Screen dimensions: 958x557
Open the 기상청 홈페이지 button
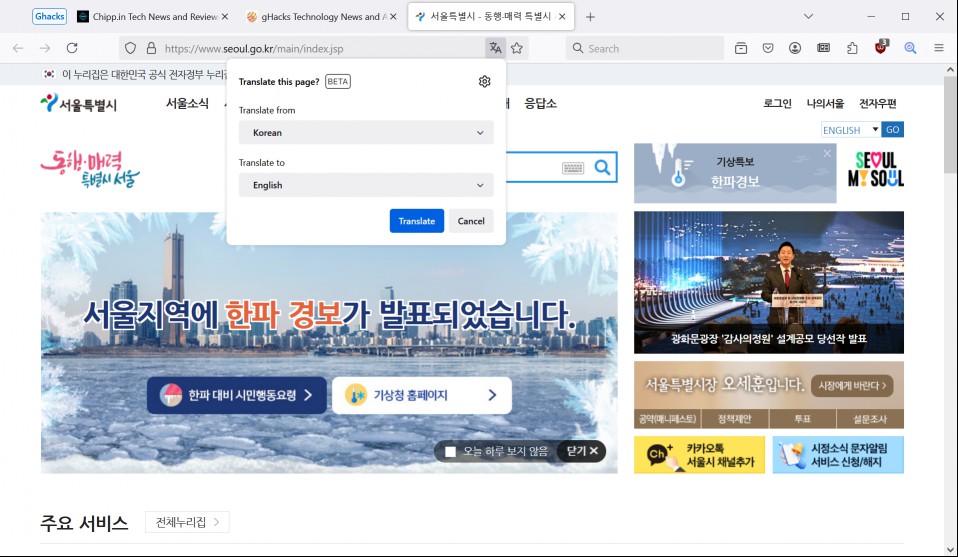422,395
